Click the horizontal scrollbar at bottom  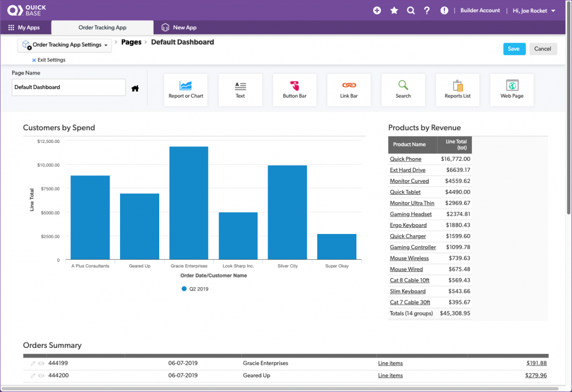[280, 389]
